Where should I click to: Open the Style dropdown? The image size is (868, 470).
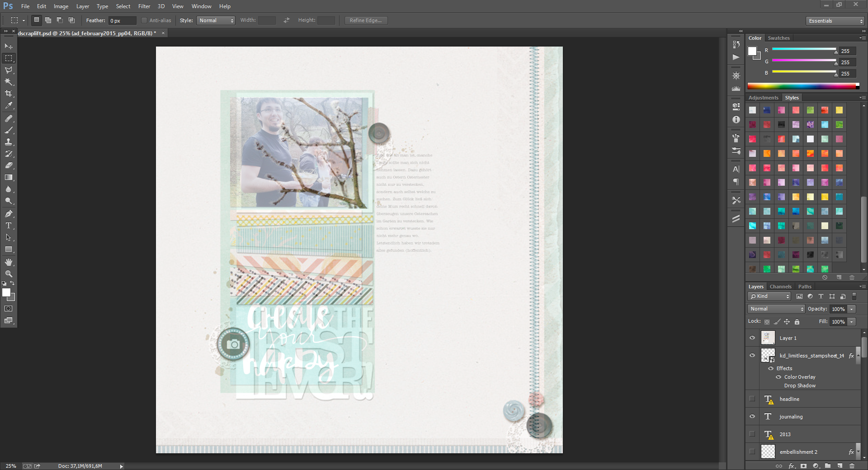click(x=216, y=20)
